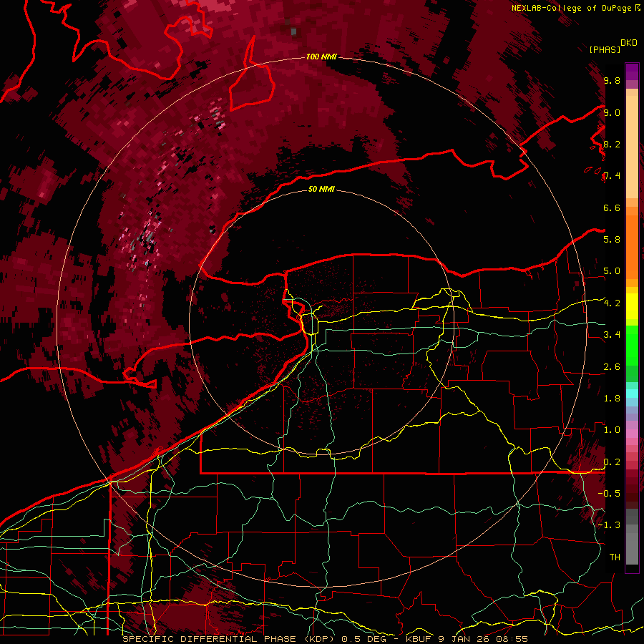This screenshot has height=644, width=644.
Task: Click the Specific Differential Phase KBUF caption
Action: point(325,639)
